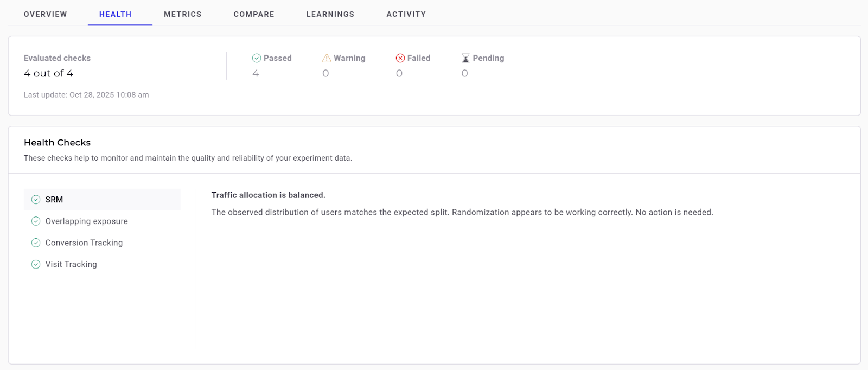868x370 pixels.
Task: Click the Traffic allocation is balanced heading
Action: click(269, 195)
